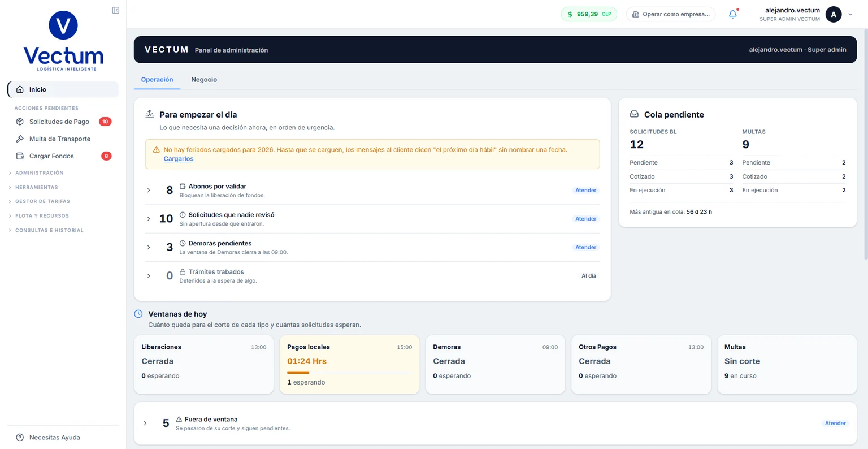868x449 pixels.
Task: Click the Cola pendiente inbox icon
Action: point(634,114)
